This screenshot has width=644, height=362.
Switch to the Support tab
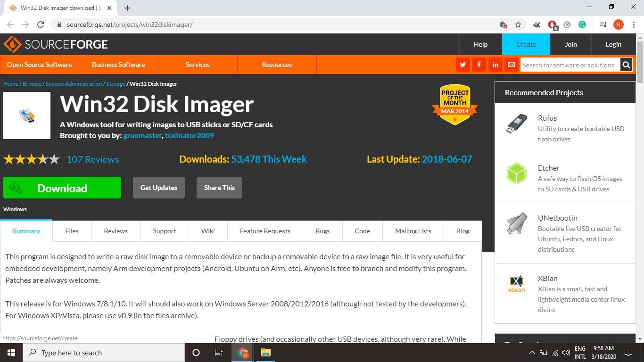click(x=165, y=231)
